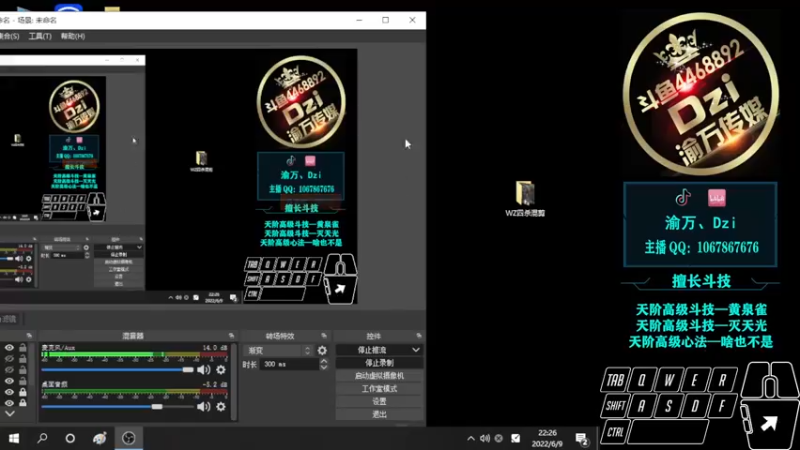Increase the 时长 duration stepper

[323, 361]
